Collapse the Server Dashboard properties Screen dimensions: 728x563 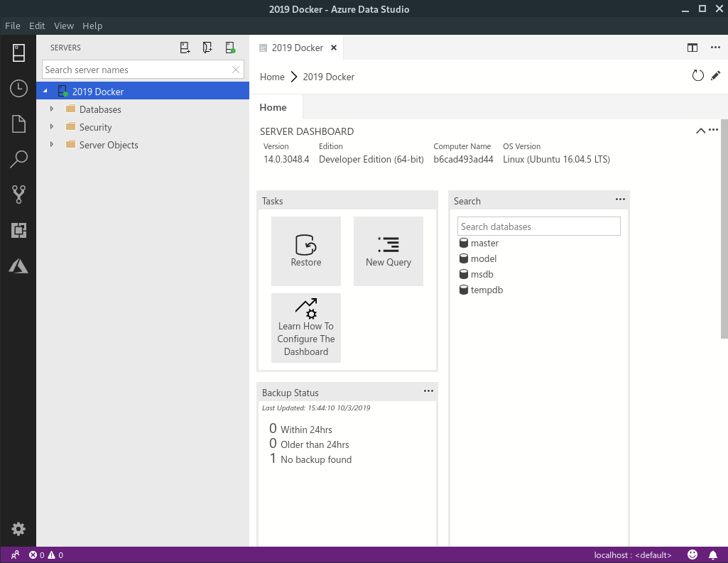tap(700, 131)
